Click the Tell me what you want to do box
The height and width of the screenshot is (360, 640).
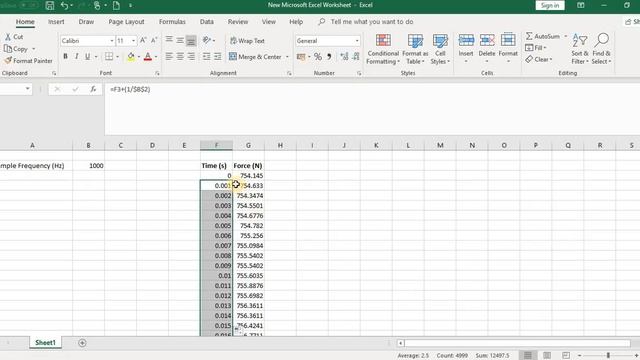click(x=367, y=22)
